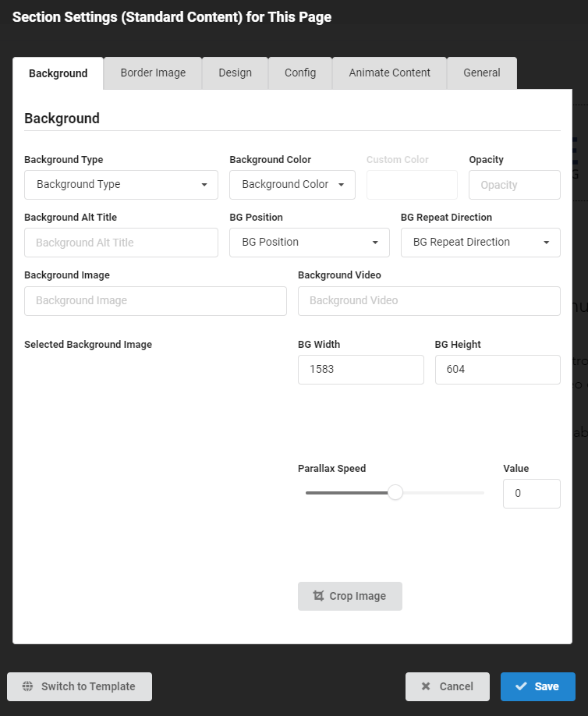Click the BG Width field
Viewport: 588px width, 716px height.
pos(360,370)
